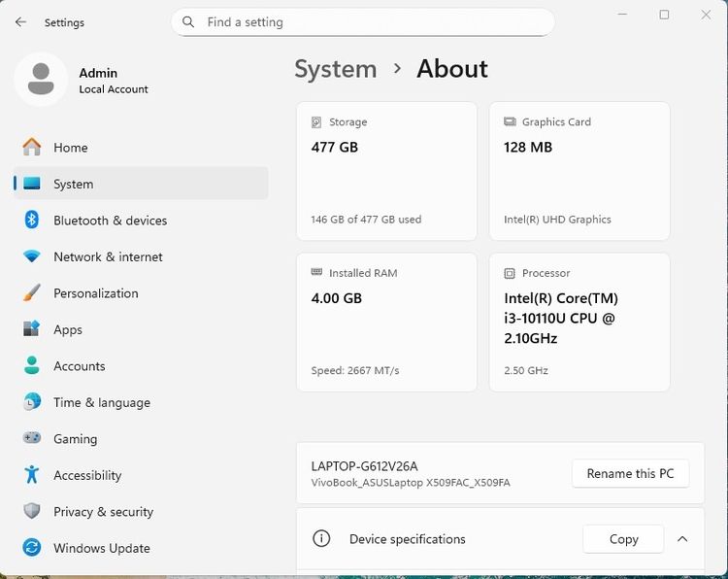The height and width of the screenshot is (579, 728).
Task: Open Network & internet Wi-Fi icon
Action: click(32, 256)
